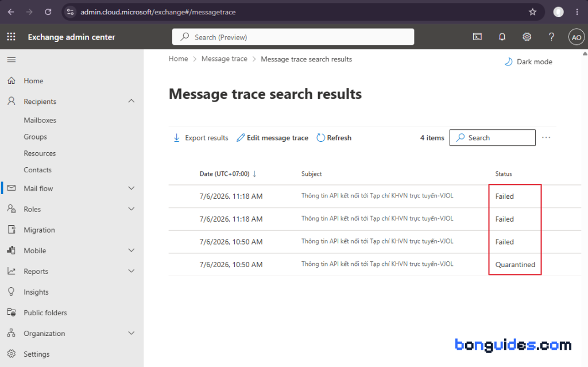Click the Mail flow envelope icon
Screen dimensions: 588x367
coord(11,188)
